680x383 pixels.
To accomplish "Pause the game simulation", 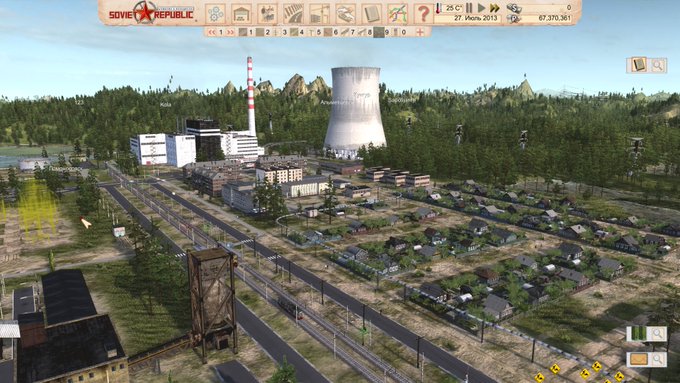I will 469,8.
